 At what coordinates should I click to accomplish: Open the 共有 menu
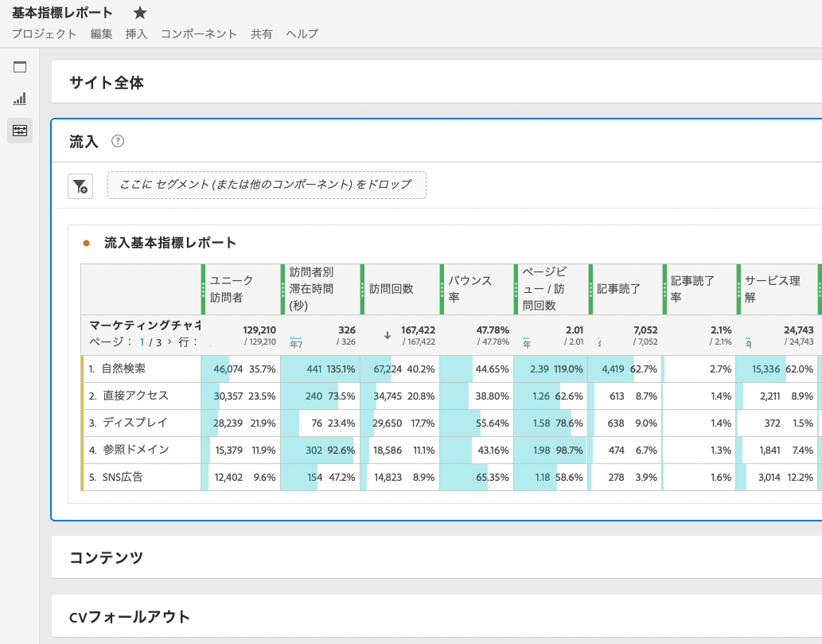(x=262, y=33)
